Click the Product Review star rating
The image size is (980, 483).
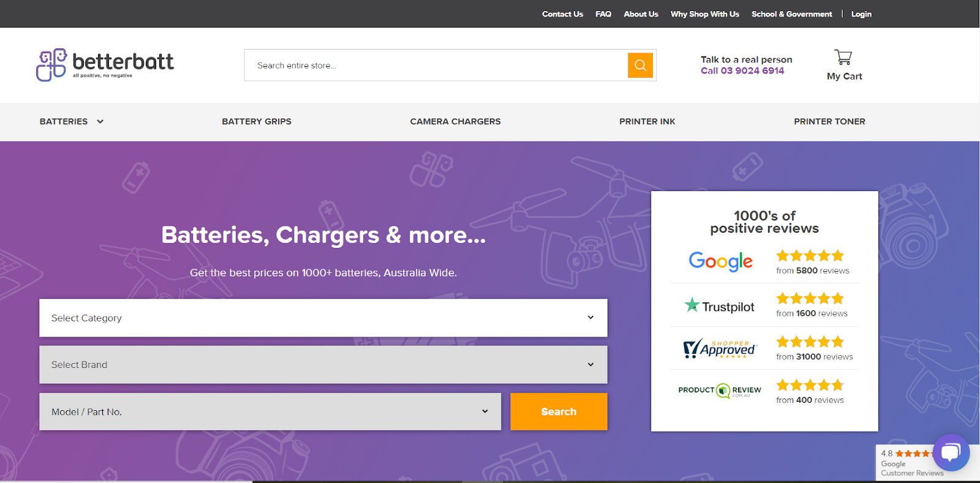tap(810, 385)
